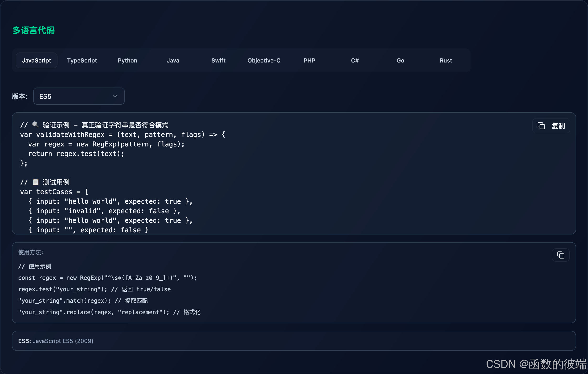Click the copy icon in the usage box
Screen dimensions: 588x374
click(560, 255)
